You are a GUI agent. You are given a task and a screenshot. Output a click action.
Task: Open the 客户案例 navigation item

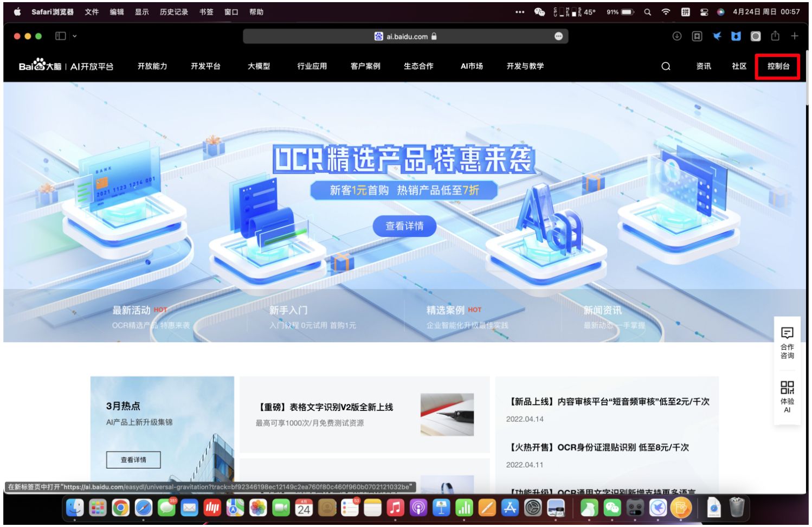365,66
